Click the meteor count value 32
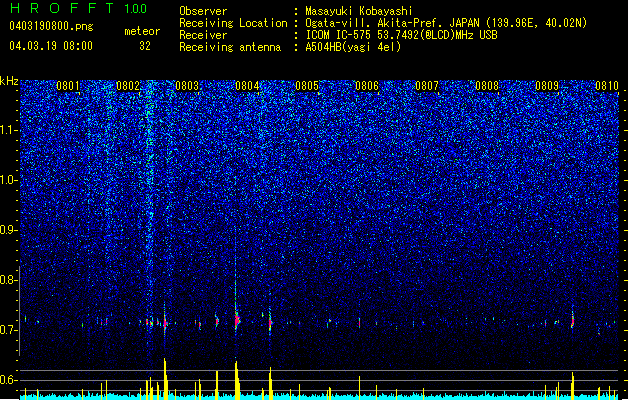629x400 pixels. click(145, 46)
